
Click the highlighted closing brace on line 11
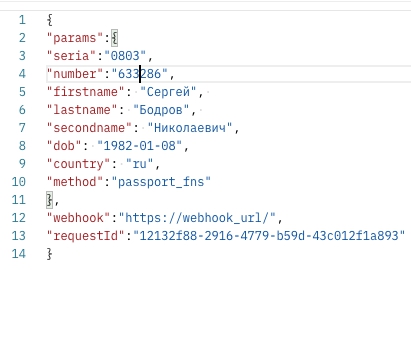tap(49, 200)
